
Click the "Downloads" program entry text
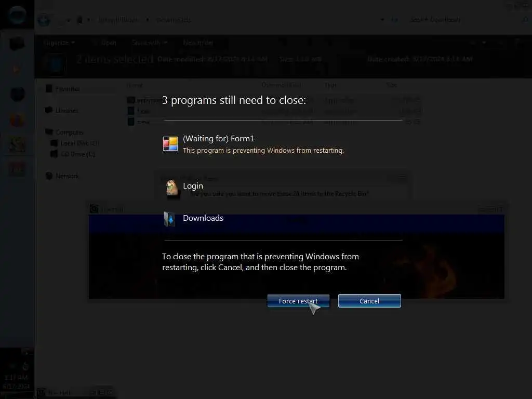(203, 218)
